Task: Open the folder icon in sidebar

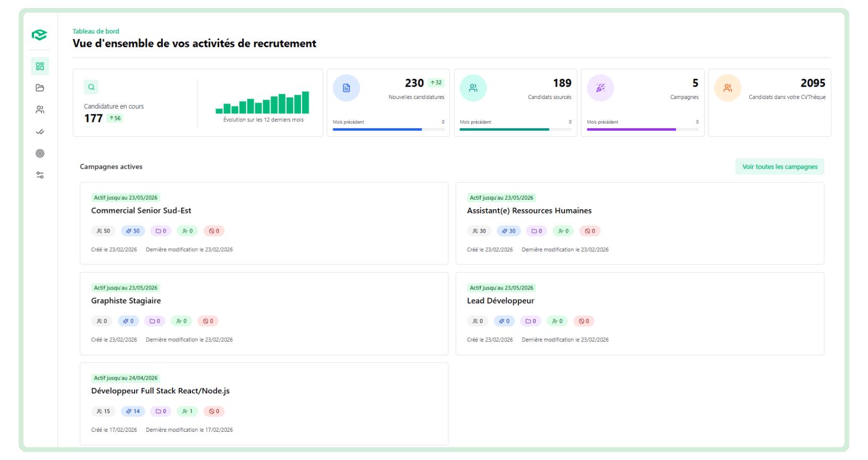Action: (x=40, y=88)
